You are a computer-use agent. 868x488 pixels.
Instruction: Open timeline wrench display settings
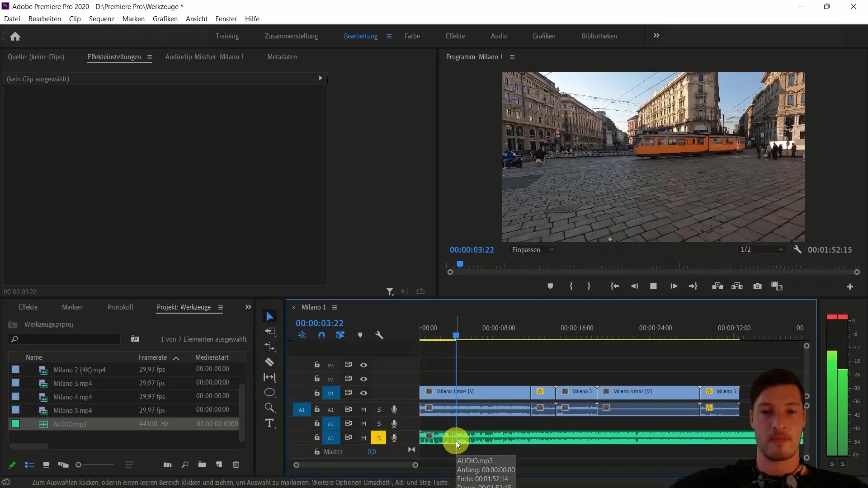point(379,335)
